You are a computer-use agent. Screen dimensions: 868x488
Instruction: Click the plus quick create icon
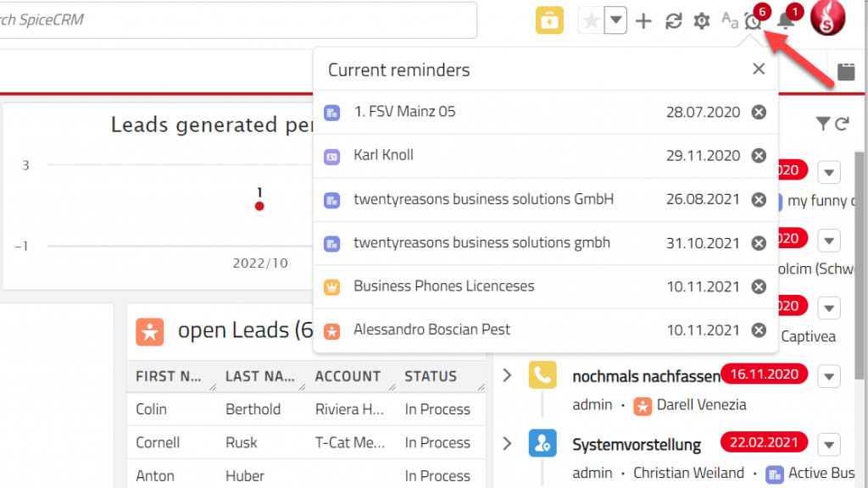[x=643, y=21]
